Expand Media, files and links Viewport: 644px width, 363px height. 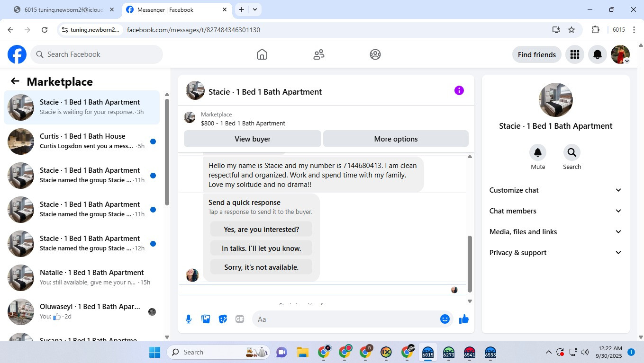555,232
